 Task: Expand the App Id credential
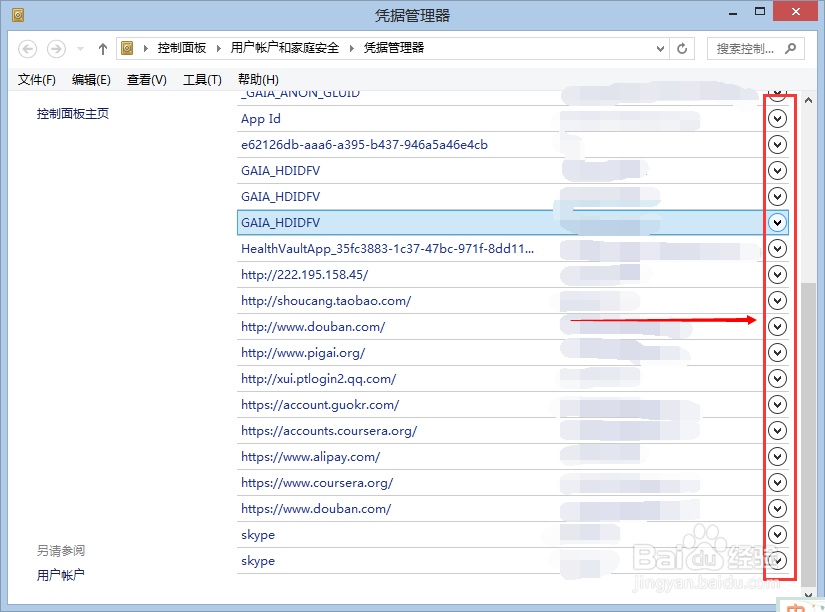pos(777,118)
